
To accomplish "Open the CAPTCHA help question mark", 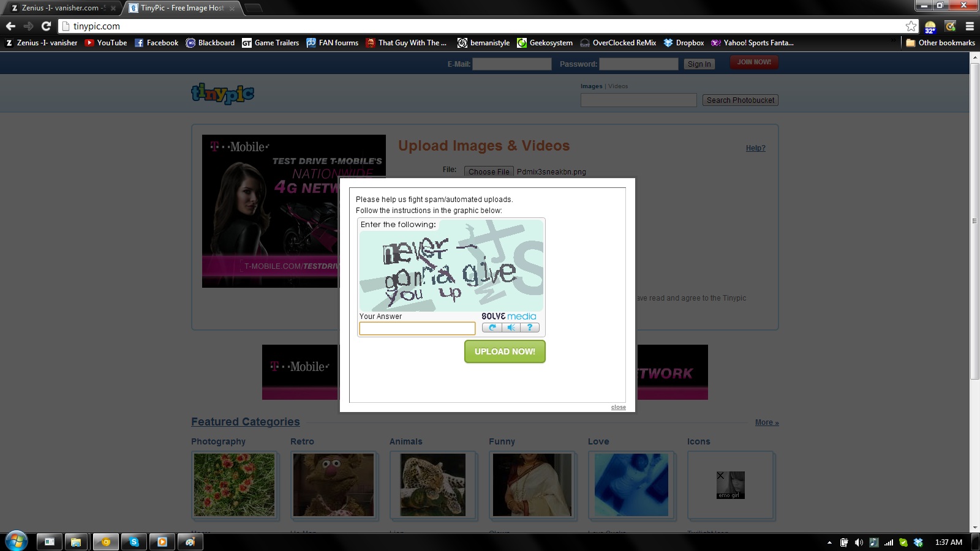I will coord(530,328).
